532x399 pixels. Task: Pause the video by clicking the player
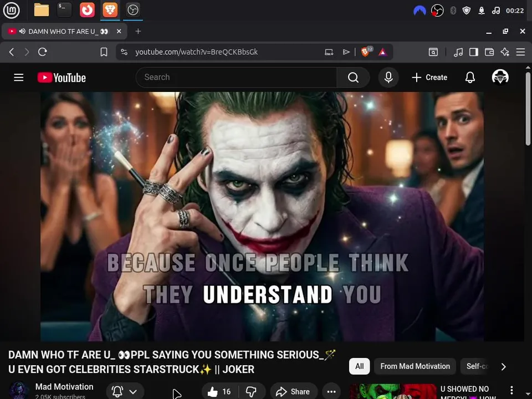[262, 217]
